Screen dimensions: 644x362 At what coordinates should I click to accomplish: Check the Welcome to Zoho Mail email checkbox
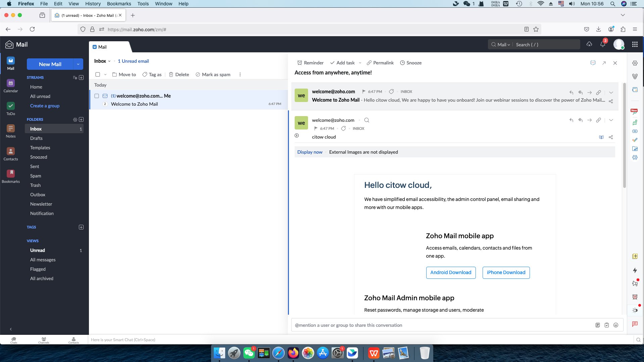(x=97, y=96)
